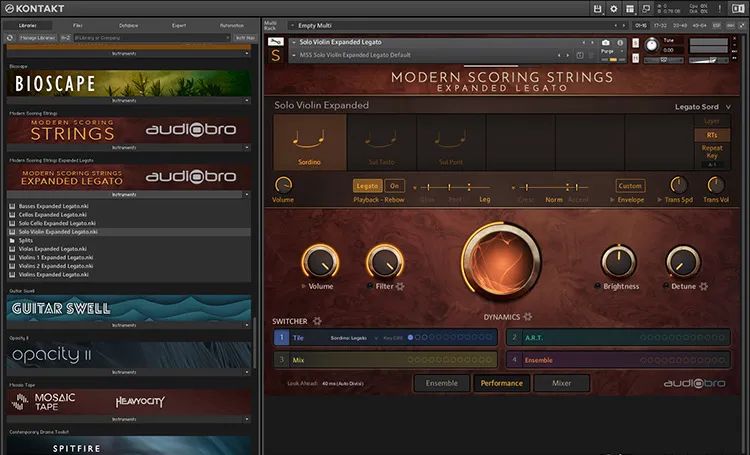Screen dimensions: 750x455
Task: Open the save/load disk icon menu
Action: pos(597,9)
